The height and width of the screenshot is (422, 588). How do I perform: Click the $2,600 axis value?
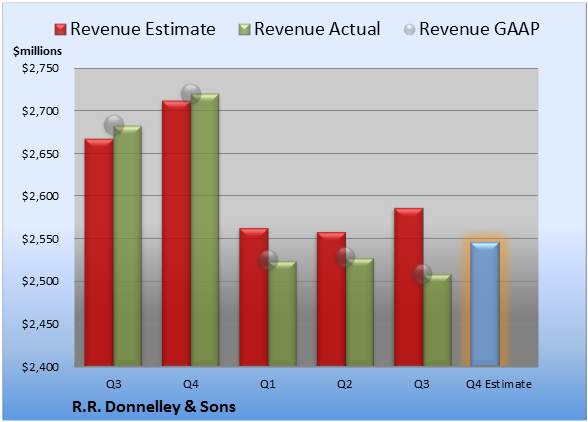point(40,196)
